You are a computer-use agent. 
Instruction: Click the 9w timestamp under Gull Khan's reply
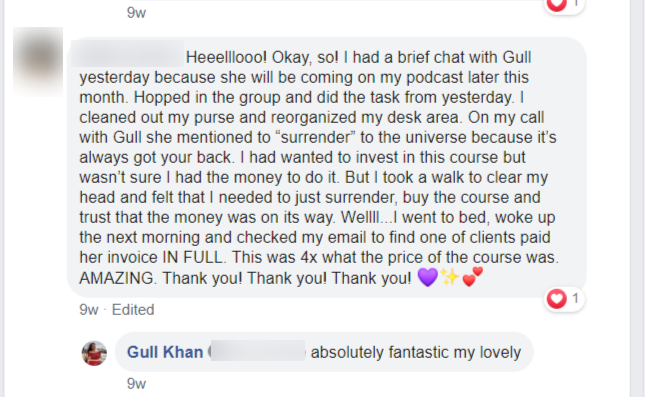tap(136, 384)
